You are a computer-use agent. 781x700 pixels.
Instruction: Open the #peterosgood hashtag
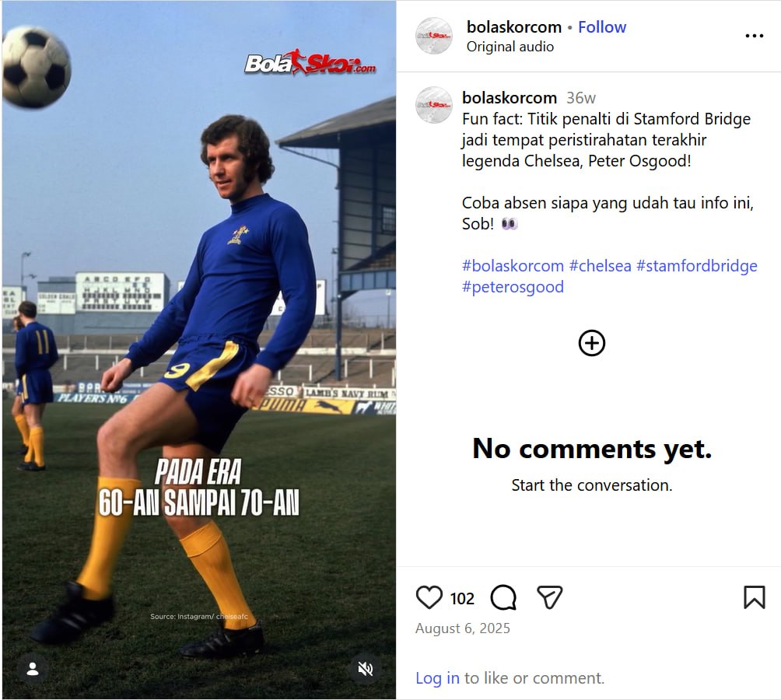513,286
